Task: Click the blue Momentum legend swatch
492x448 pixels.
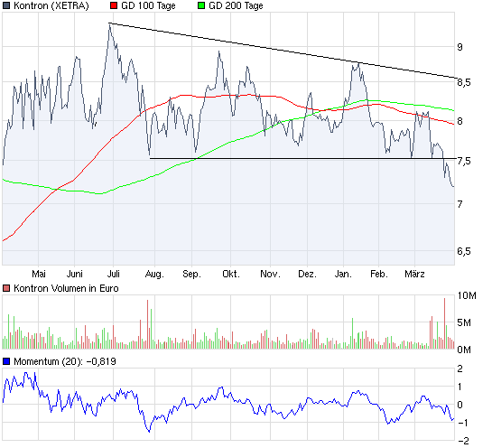Action: [x=6, y=361]
